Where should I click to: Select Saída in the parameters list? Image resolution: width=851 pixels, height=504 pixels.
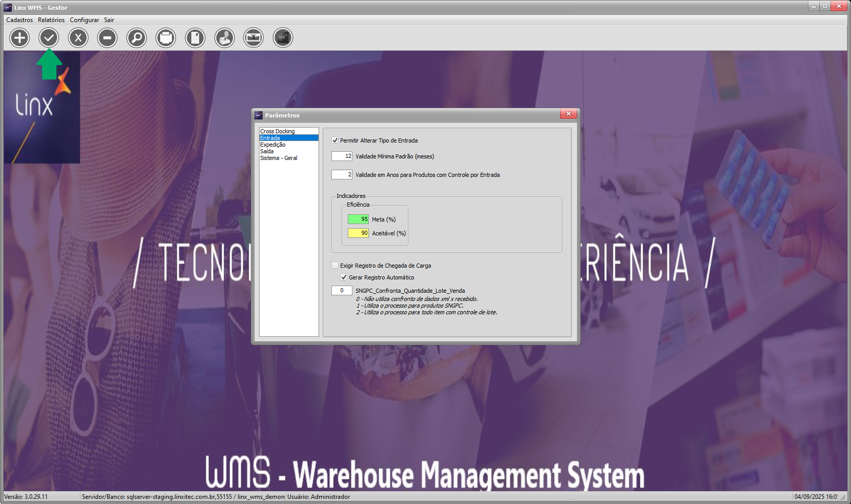point(289,151)
